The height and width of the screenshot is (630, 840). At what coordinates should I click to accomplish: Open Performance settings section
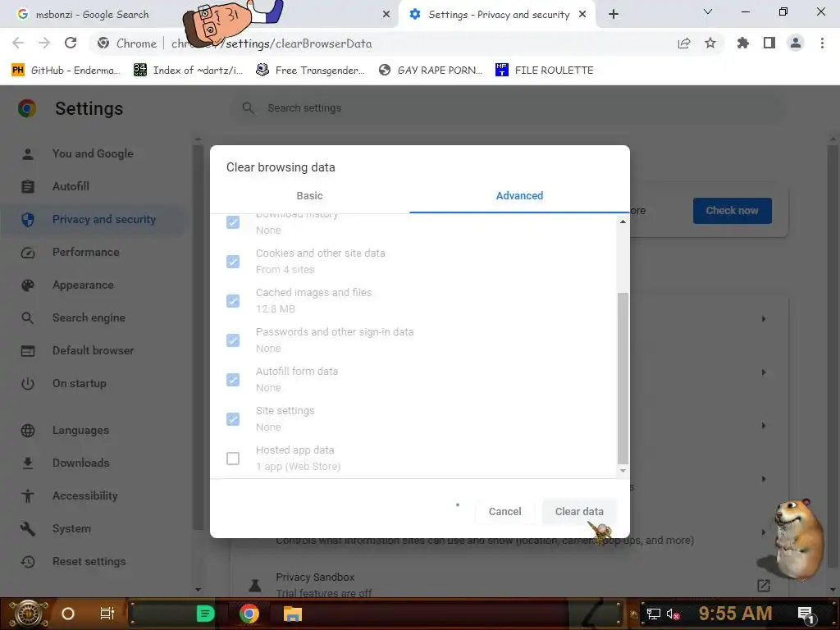(x=85, y=253)
